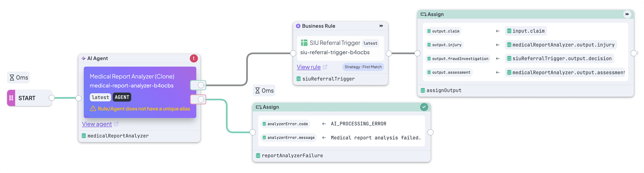
Task: Click the latest version tag on Medical Report Analyzer
Action: pyautogui.click(x=100, y=97)
